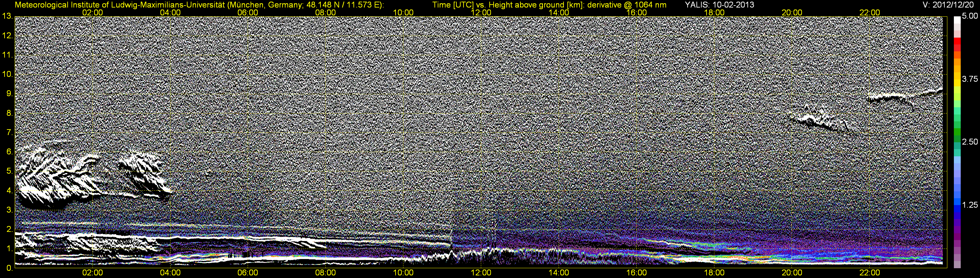
Task: Select the 14:00 label on the bottom time axis
Action: point(559,273)
